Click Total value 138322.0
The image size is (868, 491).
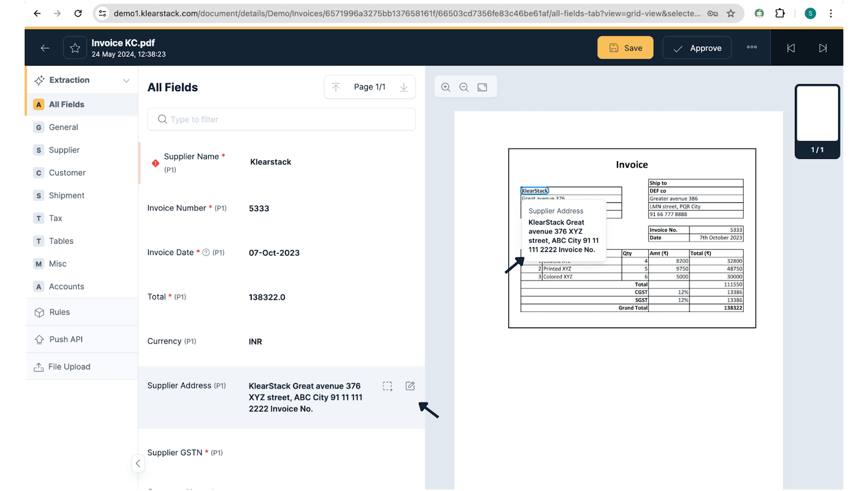tap(267, 297)
